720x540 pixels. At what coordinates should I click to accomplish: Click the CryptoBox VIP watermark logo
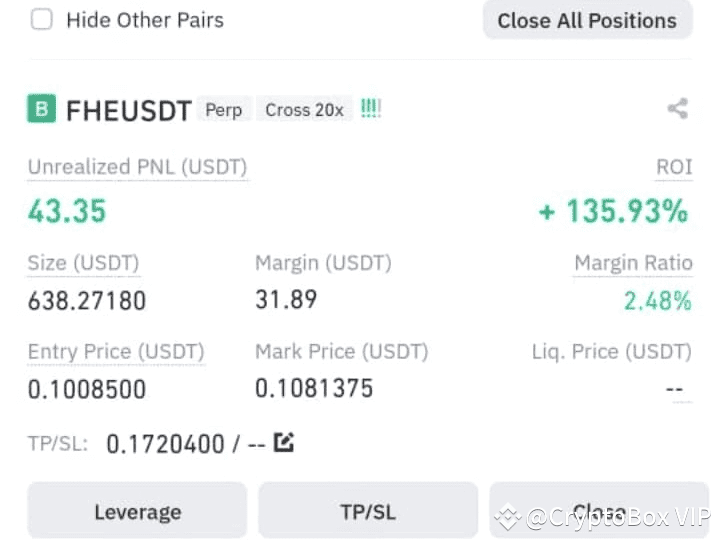pyautogui.click(x=507, y=518)
